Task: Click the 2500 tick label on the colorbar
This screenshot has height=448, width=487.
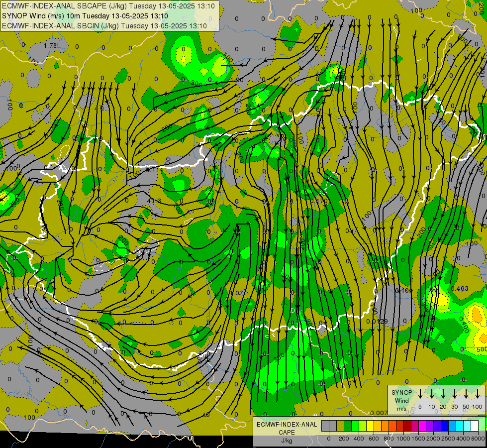Action: tap(448, 439)
